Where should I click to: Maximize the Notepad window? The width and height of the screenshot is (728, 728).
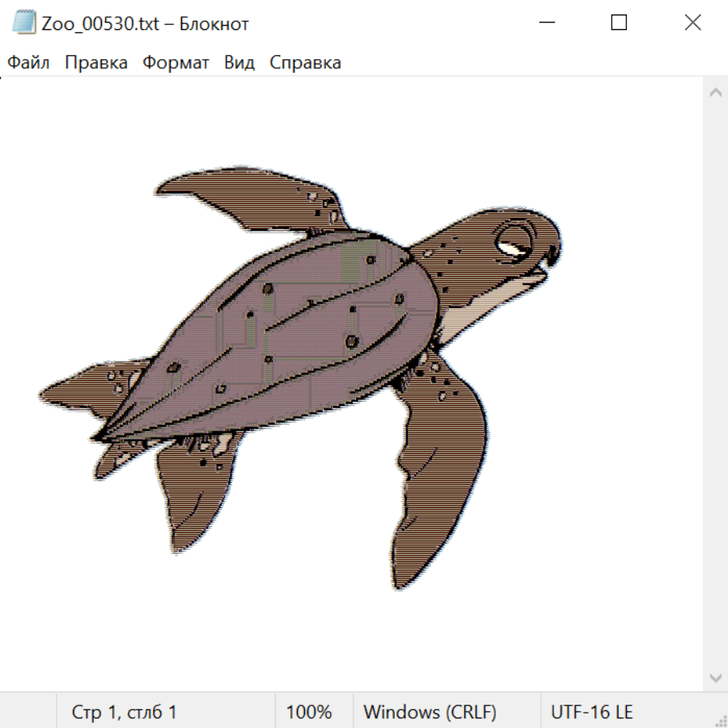click(619, 23)
